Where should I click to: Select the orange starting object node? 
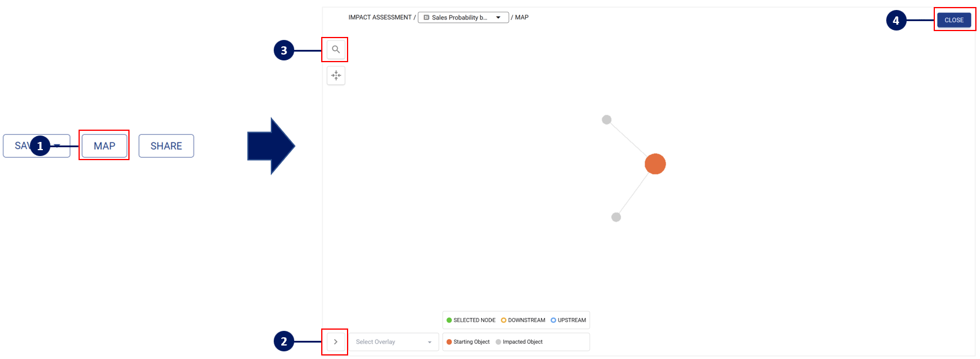[x=655, y=164]
